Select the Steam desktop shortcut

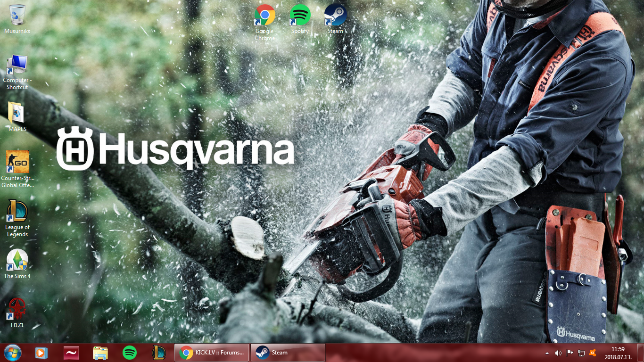pyautogui.click(x=335, y=19)
